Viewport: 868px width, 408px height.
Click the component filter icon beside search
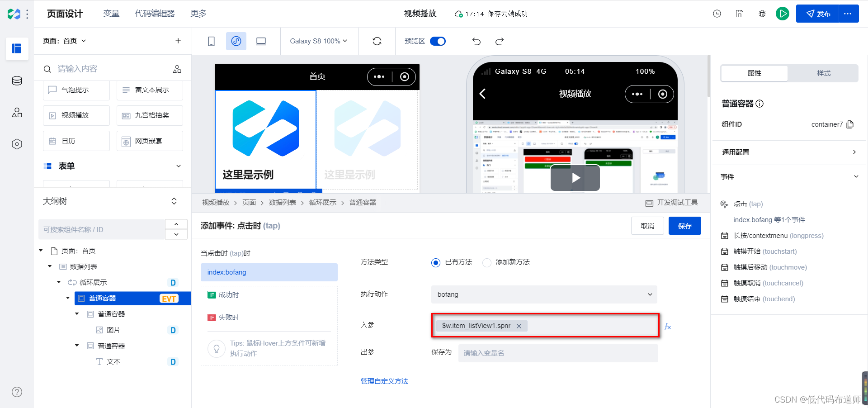(177, 69)
